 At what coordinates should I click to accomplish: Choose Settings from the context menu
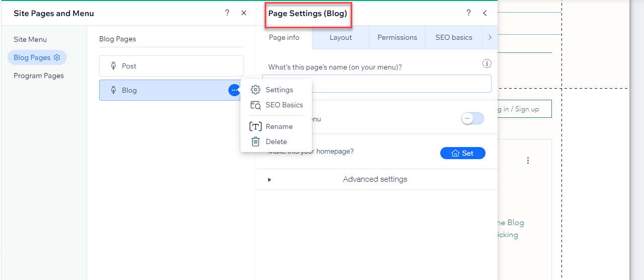276,90
